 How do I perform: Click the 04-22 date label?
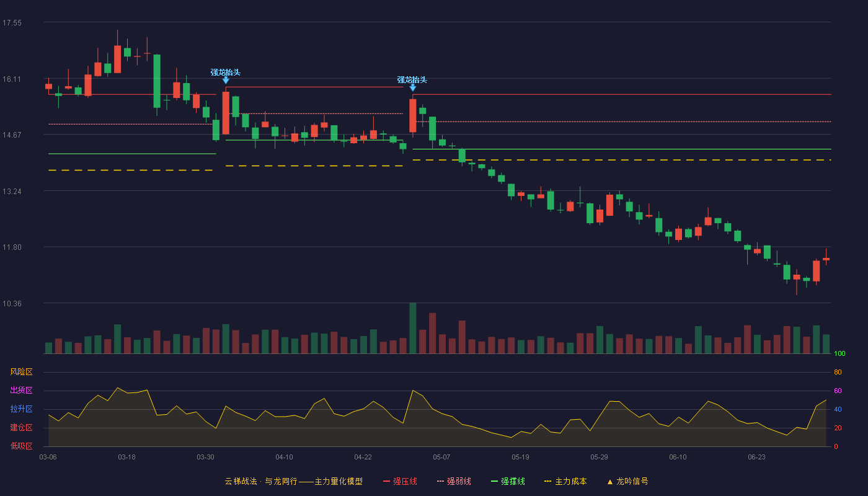click(x=363, y=457)
